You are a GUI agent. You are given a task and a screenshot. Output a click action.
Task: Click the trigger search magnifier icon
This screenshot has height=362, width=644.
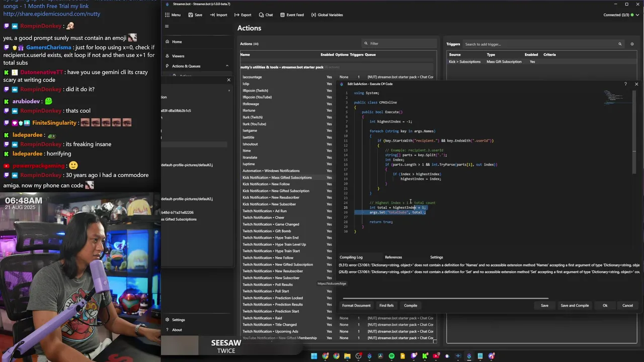click(x=620, y=44)
